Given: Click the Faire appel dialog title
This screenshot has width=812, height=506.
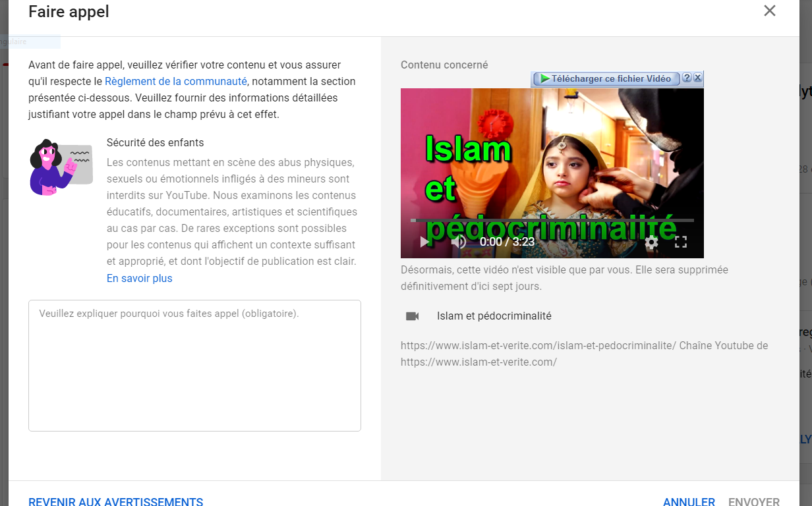Looking at the screenshot, I should tap(69, 11).
